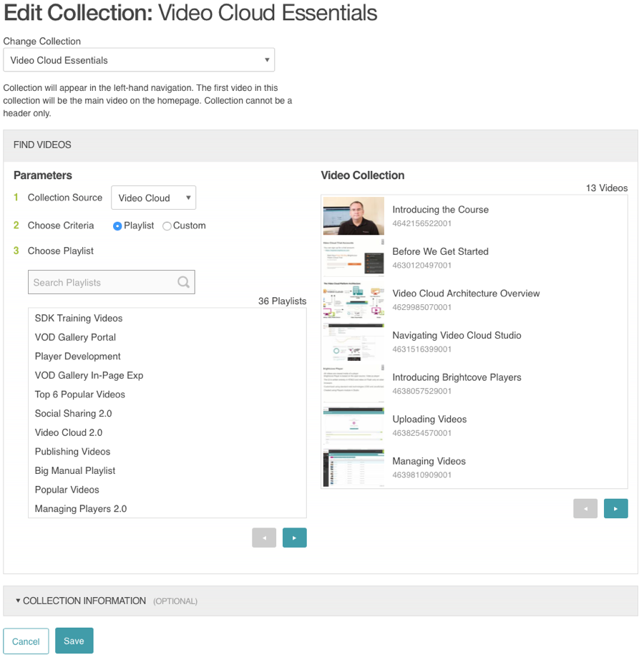Select the SDK Training Videos playlist
This screenshot has height=660, width=644.
click(79, 319)
